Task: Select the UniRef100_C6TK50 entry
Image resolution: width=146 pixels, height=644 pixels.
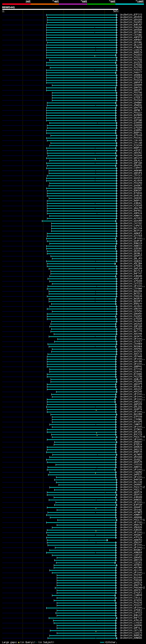Action: pyautogui.click(x=131, y=311)
